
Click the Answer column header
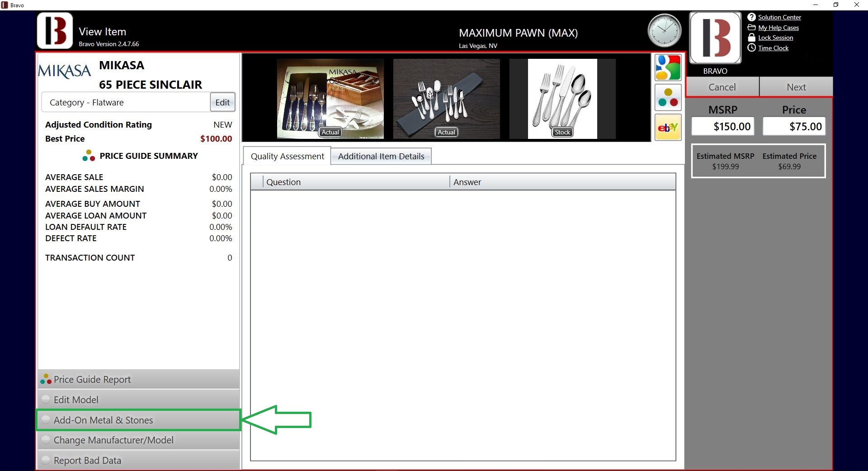coord(563,182)
